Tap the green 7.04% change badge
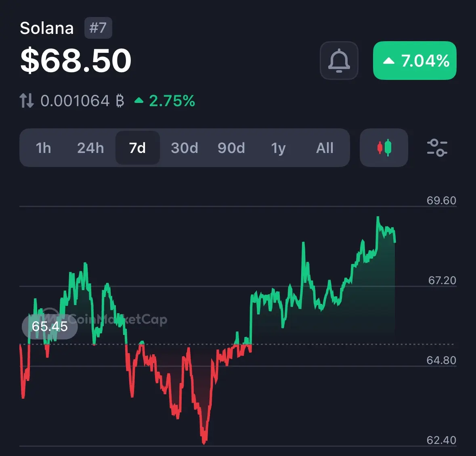The height and width of the screenshot is (456, 476). click(x=415, y=61)
